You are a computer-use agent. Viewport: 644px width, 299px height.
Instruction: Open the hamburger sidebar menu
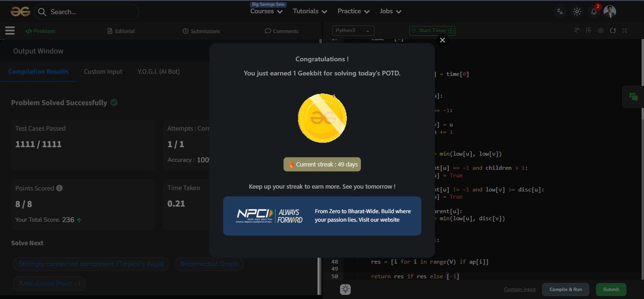pos(10,31)
